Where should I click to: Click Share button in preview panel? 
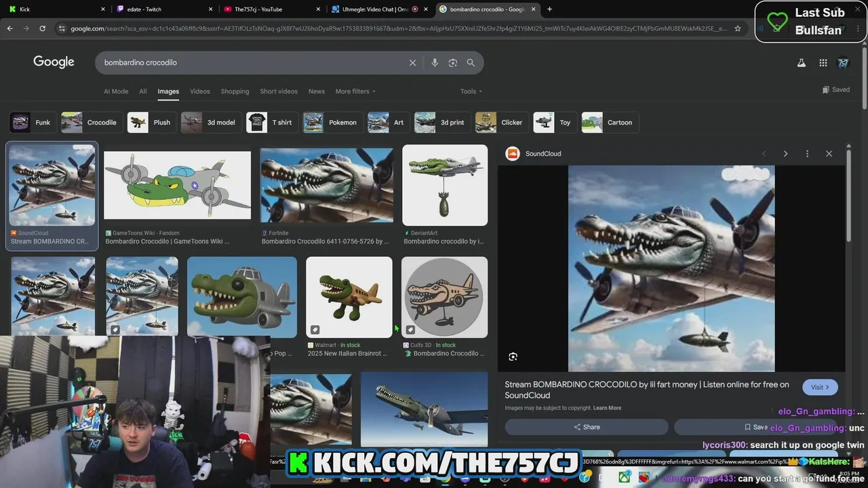(x=587, y=427)
